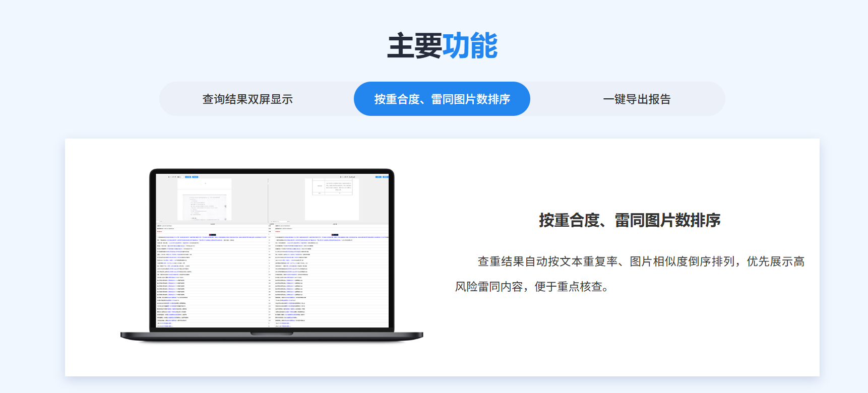Click the vertical scrollbar between the two document panes
Screen dimensions: 868x393
coord(268,199)
